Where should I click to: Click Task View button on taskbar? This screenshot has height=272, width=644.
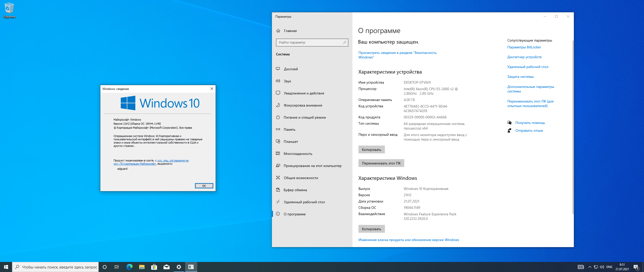click(x=117, y=267)
